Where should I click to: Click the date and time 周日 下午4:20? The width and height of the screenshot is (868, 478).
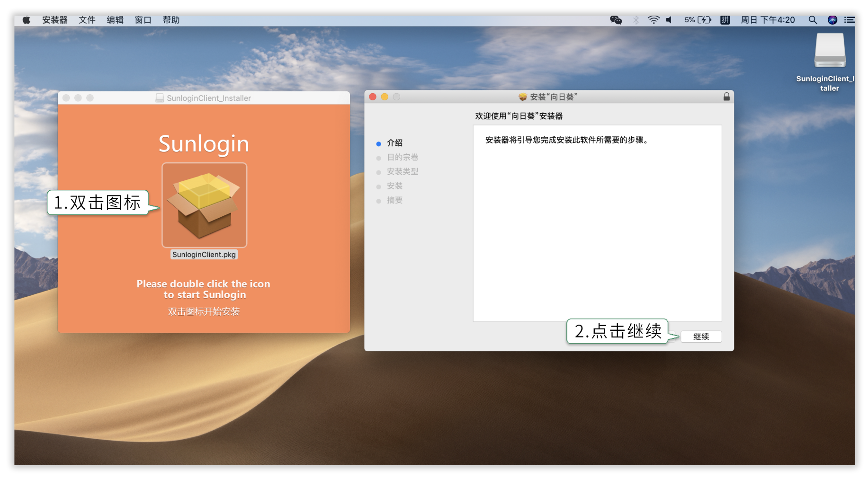768,20
